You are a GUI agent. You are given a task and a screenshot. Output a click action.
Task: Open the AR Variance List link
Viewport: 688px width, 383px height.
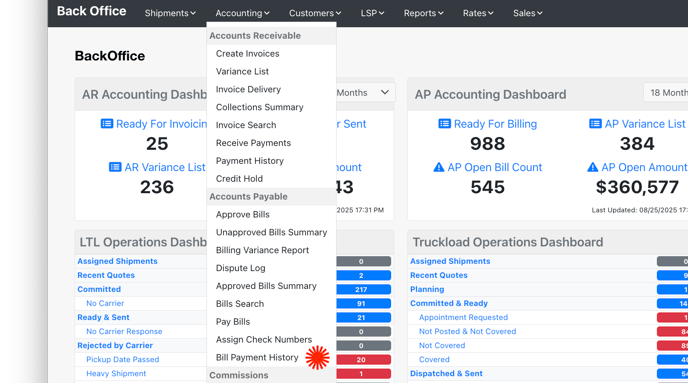165,168
